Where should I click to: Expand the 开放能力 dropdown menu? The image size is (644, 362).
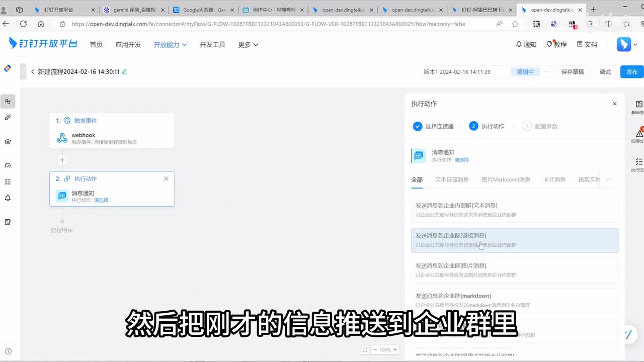tap(170, 45)
